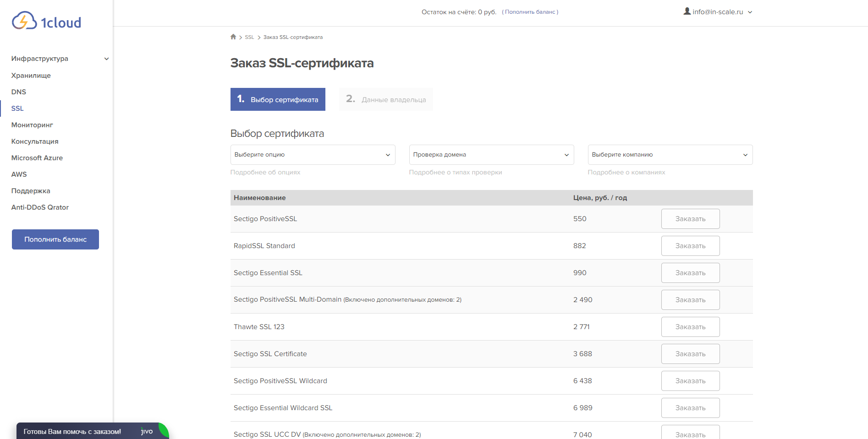Click price 550 cell

pyautogui.click(x=580, y=219)
